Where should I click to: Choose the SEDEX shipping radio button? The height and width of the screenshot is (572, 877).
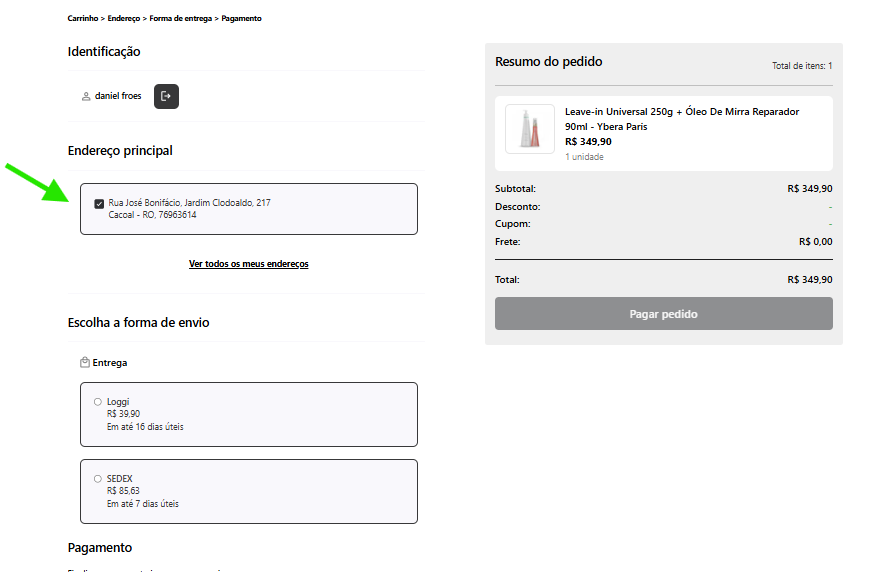(x=98, y=479)
